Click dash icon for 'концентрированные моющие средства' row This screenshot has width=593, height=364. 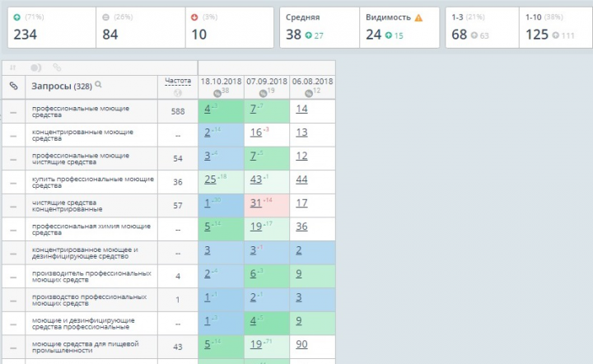click(13, 136)
